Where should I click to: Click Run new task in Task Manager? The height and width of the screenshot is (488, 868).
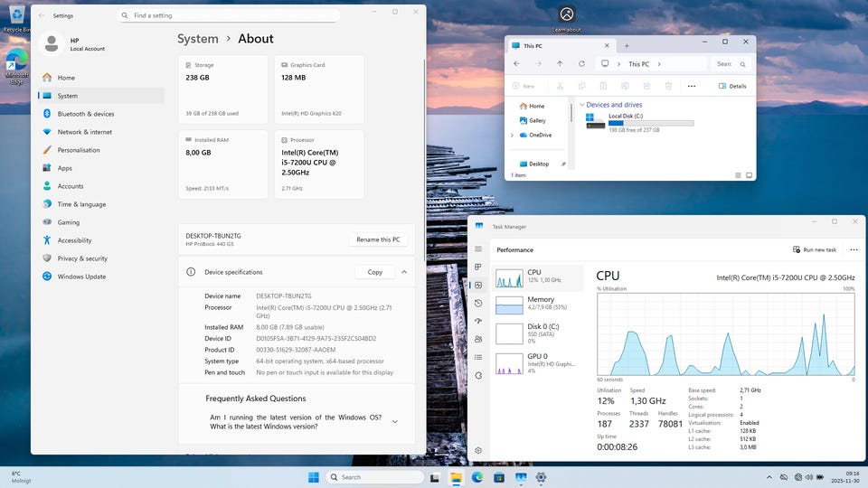814,249
